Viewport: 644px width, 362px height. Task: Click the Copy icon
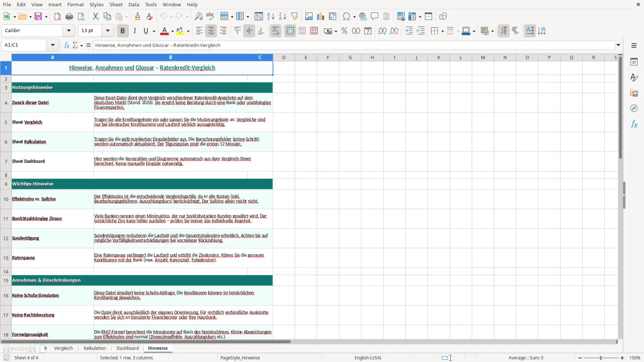[107, 17]
